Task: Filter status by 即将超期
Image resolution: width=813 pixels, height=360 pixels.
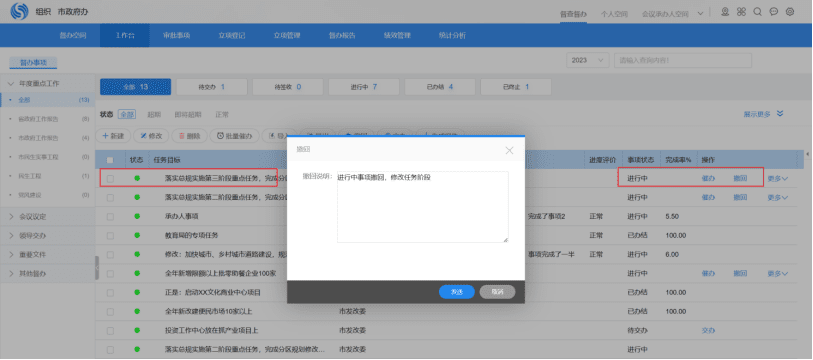Action: pos(188,115)
